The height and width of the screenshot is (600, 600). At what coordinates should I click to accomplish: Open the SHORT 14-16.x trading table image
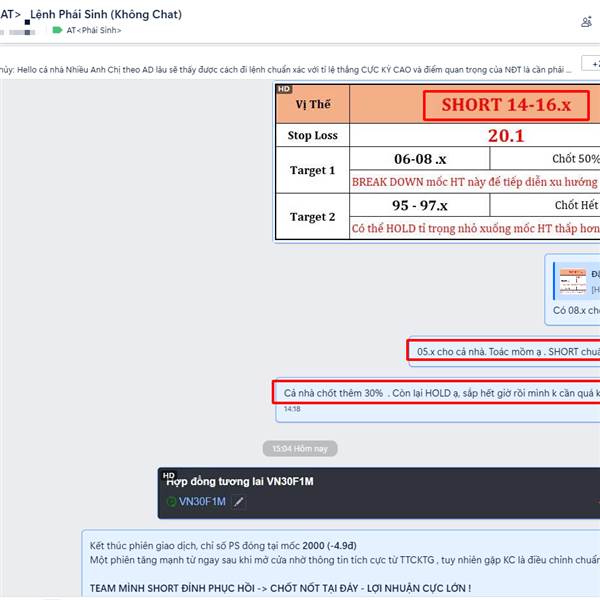(x=437, y=162)
